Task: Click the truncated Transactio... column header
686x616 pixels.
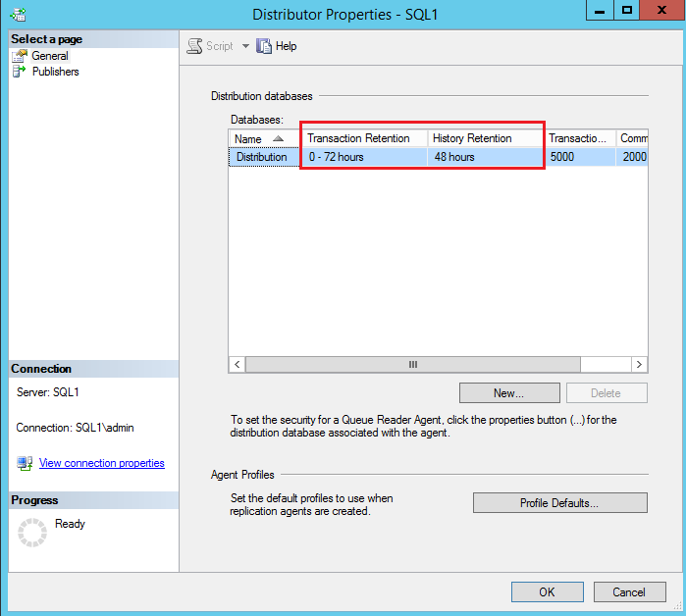Action: (580, 138)
